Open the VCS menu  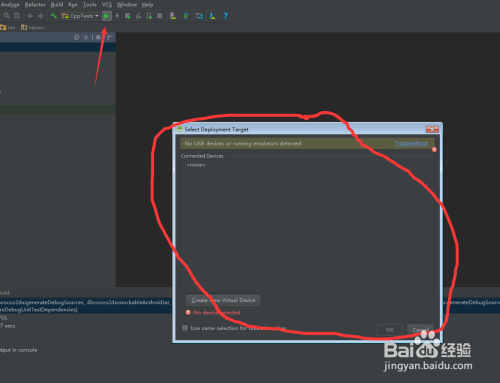(x=107, y=5)
